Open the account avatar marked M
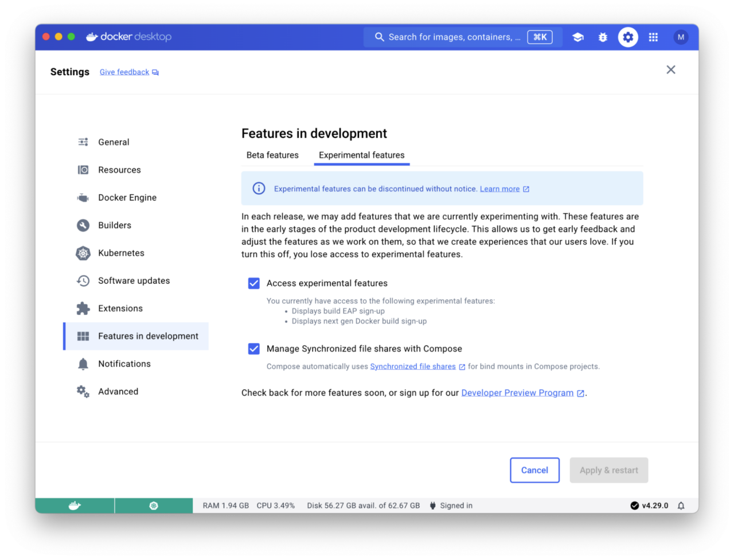 click(x=681, y=37)
